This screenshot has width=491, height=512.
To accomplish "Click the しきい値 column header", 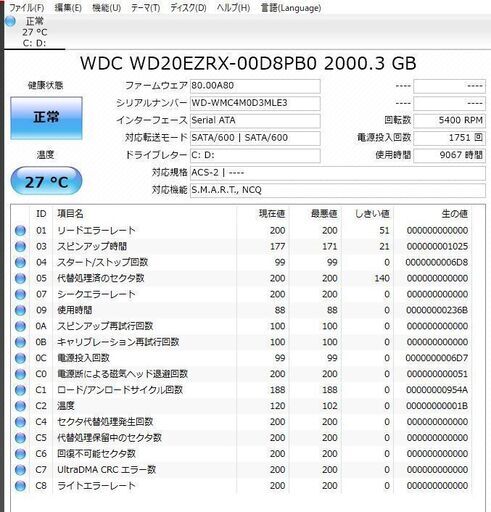I will [372, 214].
